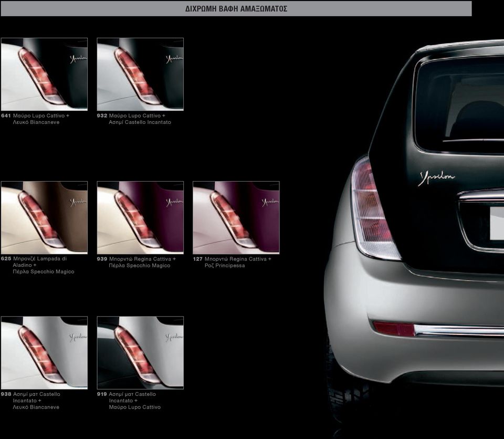Click the large car's rear tail light
The height and width of the screenshot is (439, 504).
[374, 208]
